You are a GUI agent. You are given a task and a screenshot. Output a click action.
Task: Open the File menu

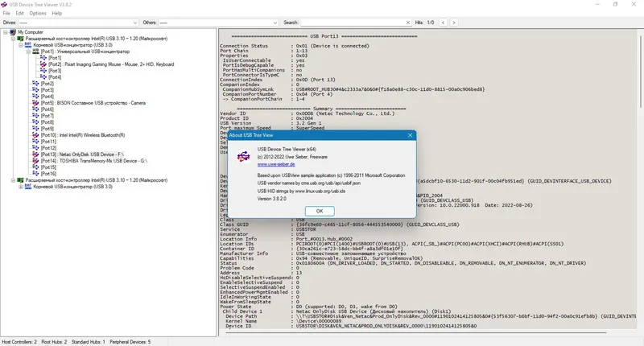(x=6, y=13)
